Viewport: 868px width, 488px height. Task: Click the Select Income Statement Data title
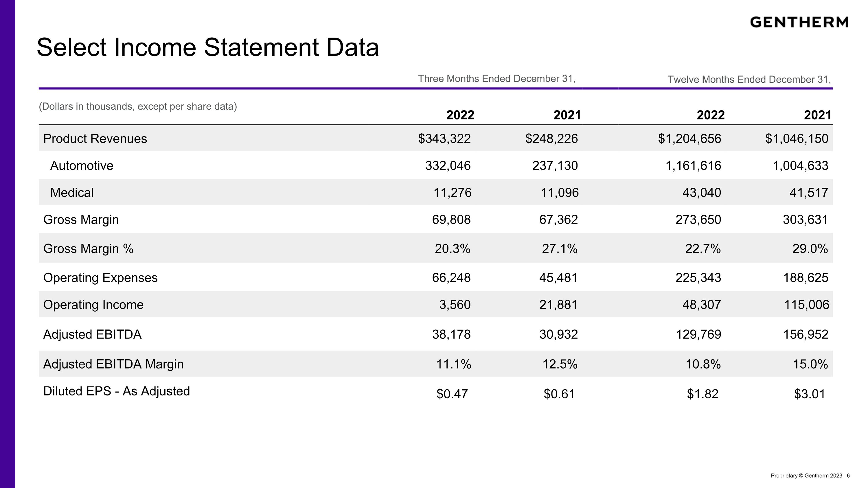[207, 47]
